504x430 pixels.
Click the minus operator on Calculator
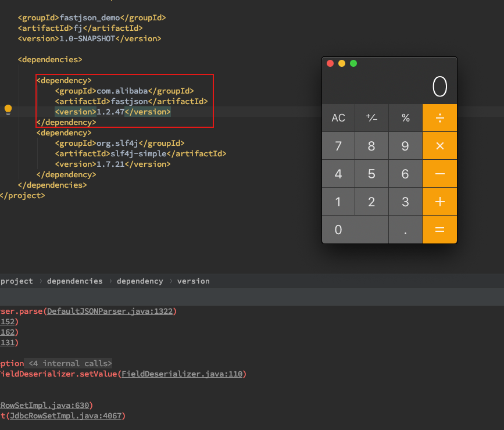pos(439,174)
